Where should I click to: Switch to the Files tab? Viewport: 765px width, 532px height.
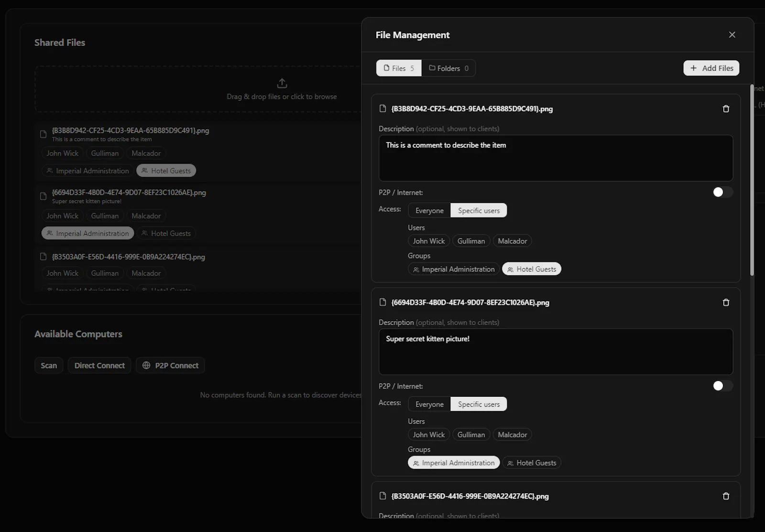[x=399, y=68]
